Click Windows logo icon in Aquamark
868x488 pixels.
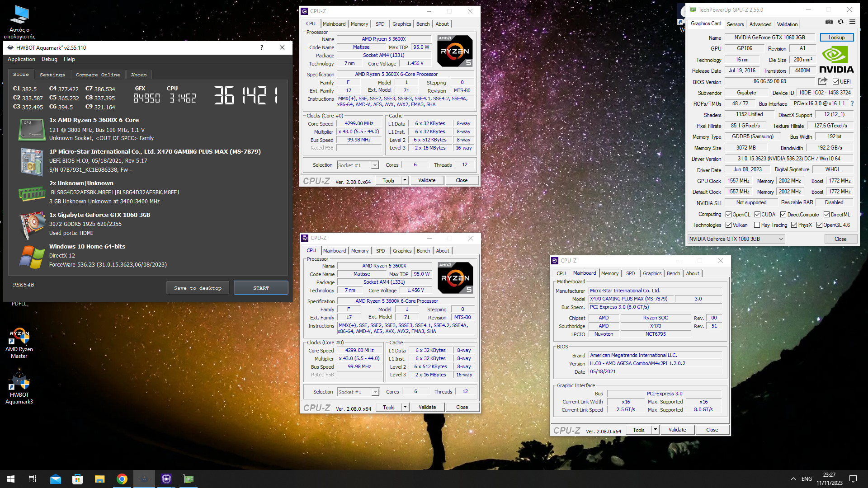click(x=32, y=257)
